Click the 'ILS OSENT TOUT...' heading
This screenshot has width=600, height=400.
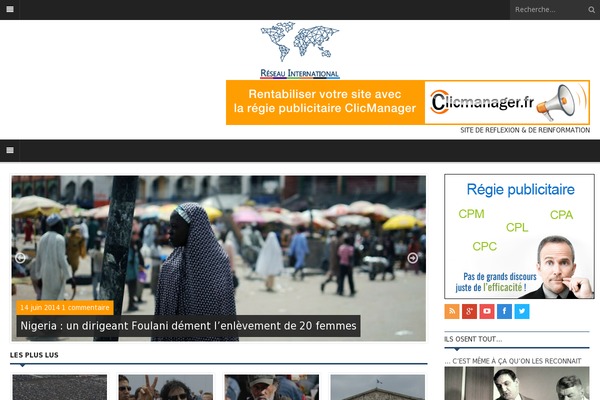(x=473, y=339)
